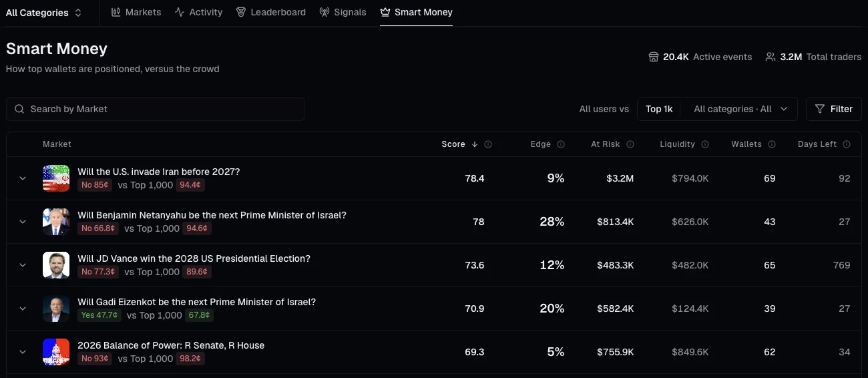
Task: Open the Netanyahu next Prime Minister market
Action: [212, 215]
